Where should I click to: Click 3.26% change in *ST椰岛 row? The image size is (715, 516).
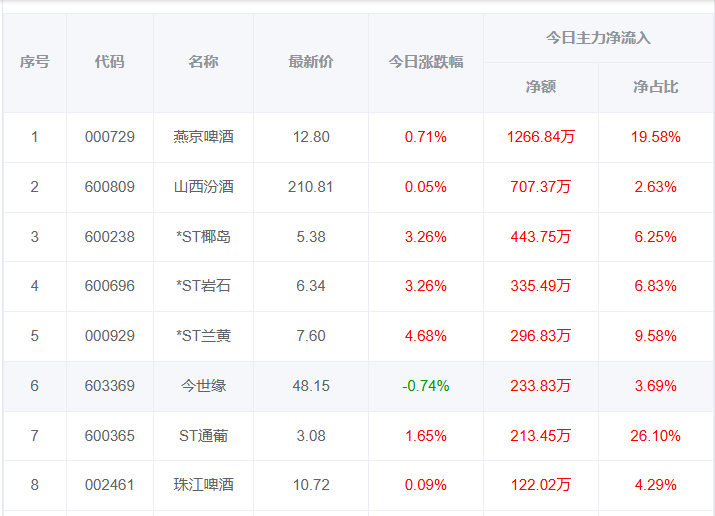click(426, 237)
